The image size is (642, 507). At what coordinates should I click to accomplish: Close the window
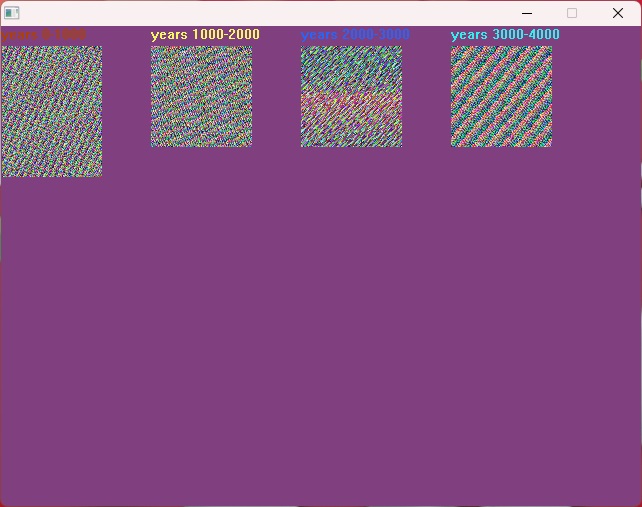[617, 13]
